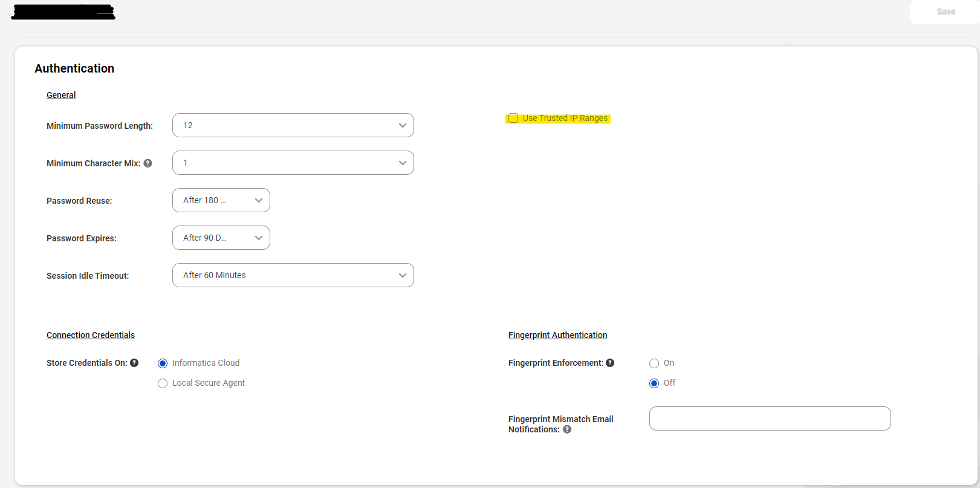View help for Fingerprint Enforcement

click(x=610, y=363)
